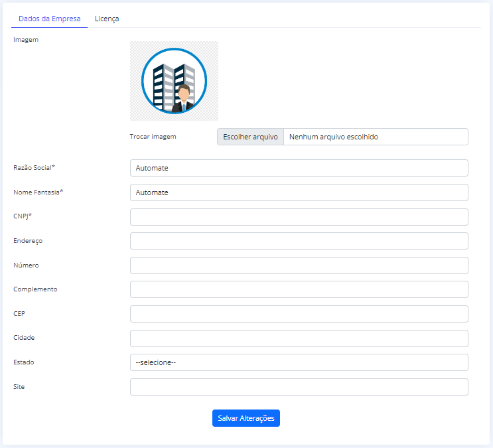Click into the Endereço field
This screenshot has height=448, width=493.
(299, 241)
